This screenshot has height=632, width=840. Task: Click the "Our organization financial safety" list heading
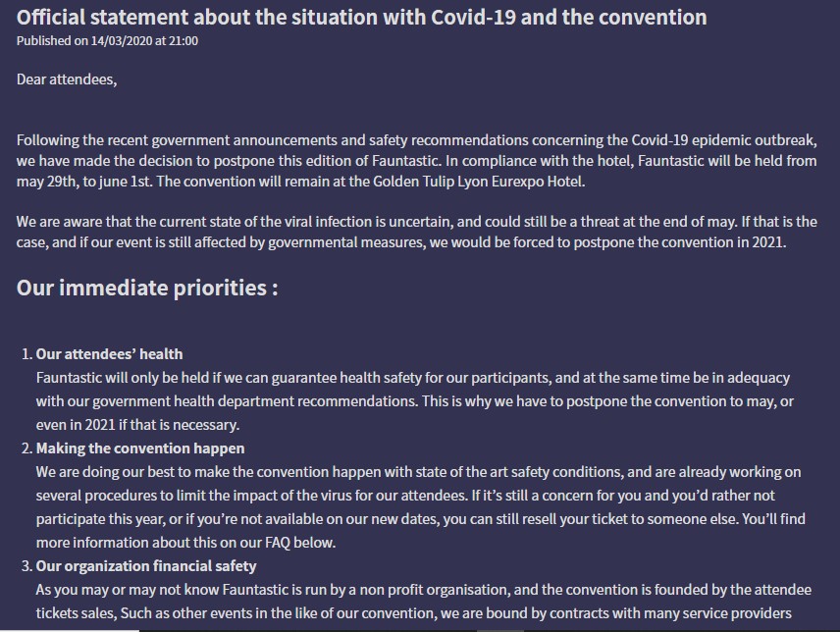146,566
